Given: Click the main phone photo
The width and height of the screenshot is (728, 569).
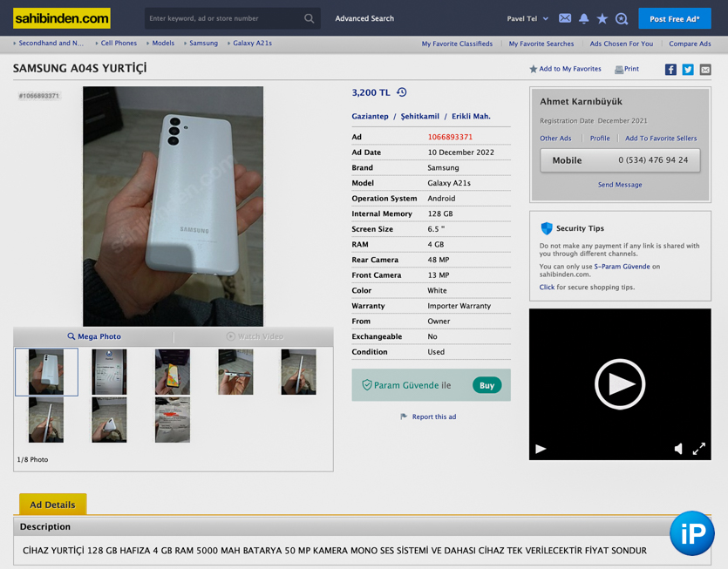Looking at the screenshot, I should [173, 206].
